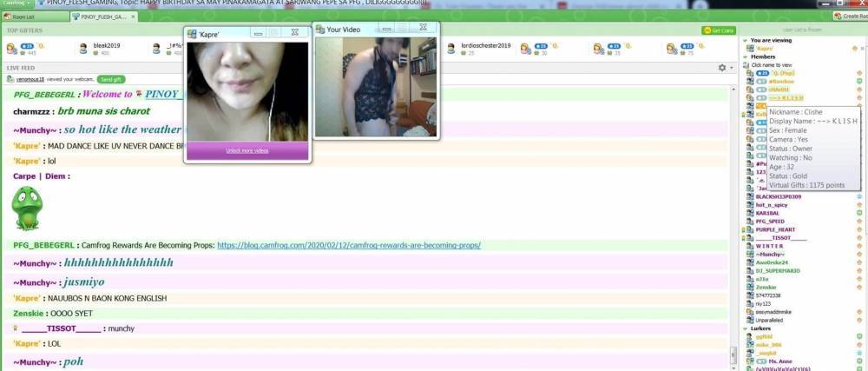Image resolution: width=868 pixels, height=371 pixels.
Task: Click the Unlock more videos link
Action: coord(247,150)
